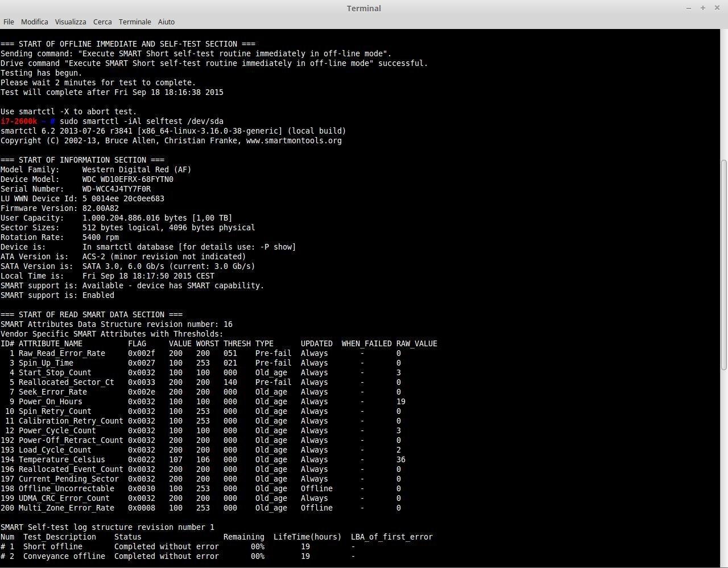Viewport: 728px width, 568px height.
Task: Open the File menu
Action: 9,22
